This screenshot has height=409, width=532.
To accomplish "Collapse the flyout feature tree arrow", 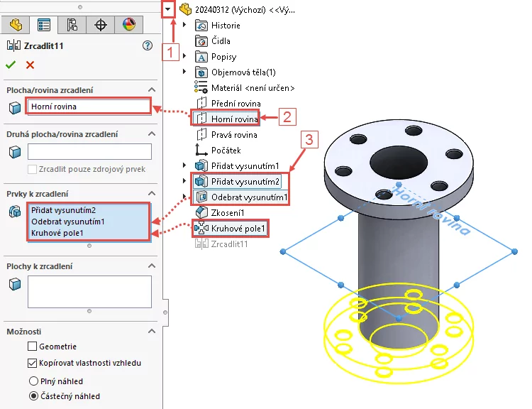I will pyautogui.click(x=167, y=9).
